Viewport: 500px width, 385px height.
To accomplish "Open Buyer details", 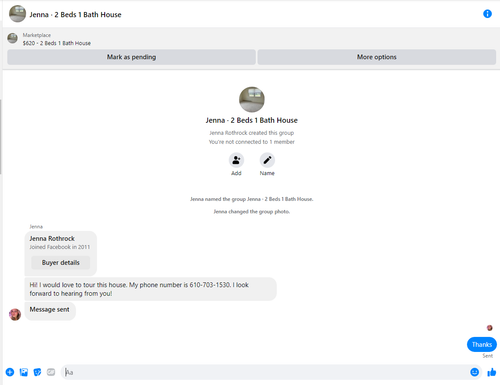I will pyautogui.click(x=61, y=263).
